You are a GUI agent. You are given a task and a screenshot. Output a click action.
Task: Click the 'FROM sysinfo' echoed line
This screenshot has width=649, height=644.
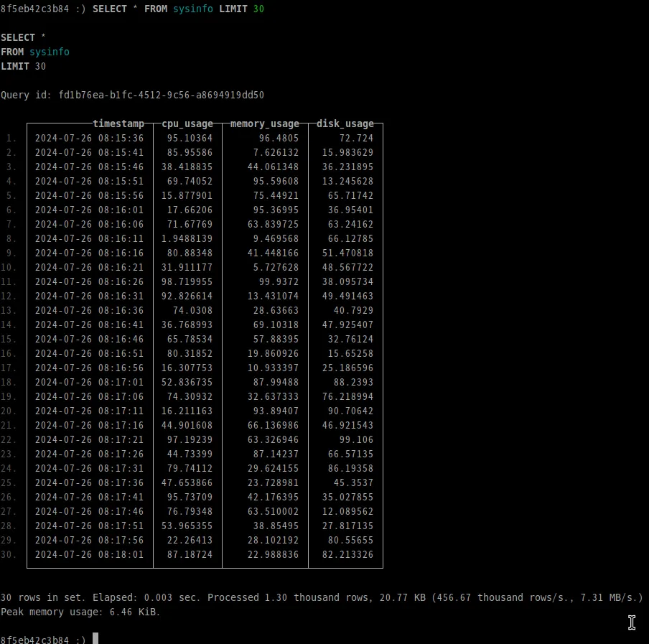(34, 52)
